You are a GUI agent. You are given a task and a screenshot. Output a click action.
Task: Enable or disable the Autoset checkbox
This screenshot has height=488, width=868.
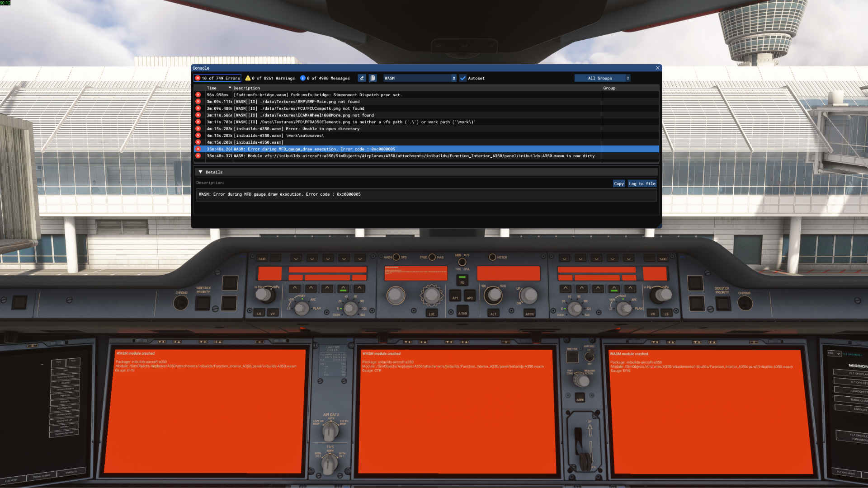pyautogui.click(x=463, y=78)
